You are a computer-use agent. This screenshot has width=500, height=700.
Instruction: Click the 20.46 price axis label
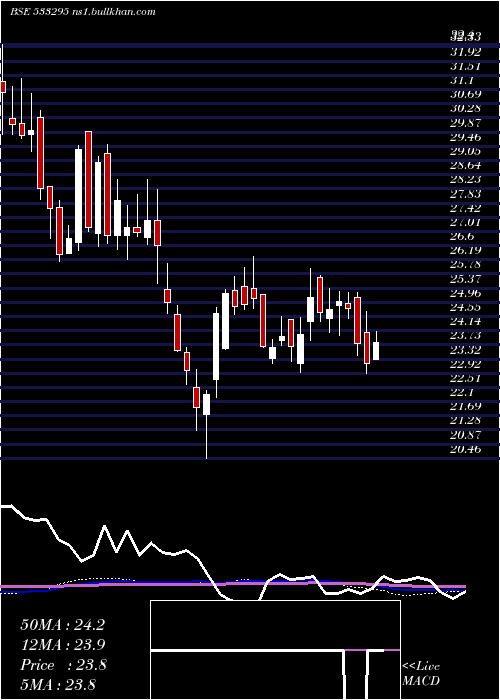click(x=466, y=450)
